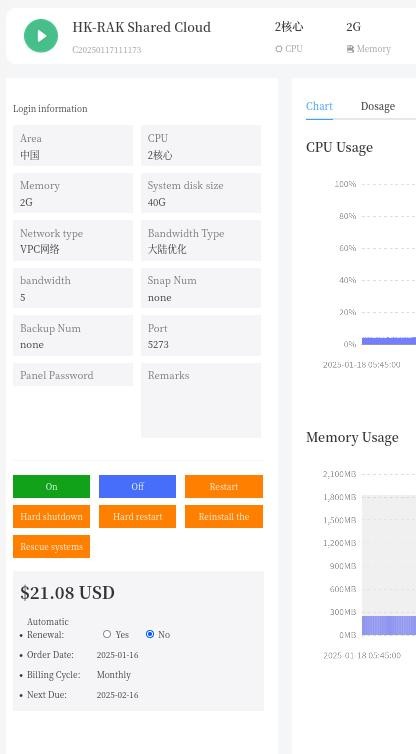Image resolution: width=416 pixels, height=754 pixels.
Task: Click the green play status icon
Action: pyautogui.click(x=41, y=36)
